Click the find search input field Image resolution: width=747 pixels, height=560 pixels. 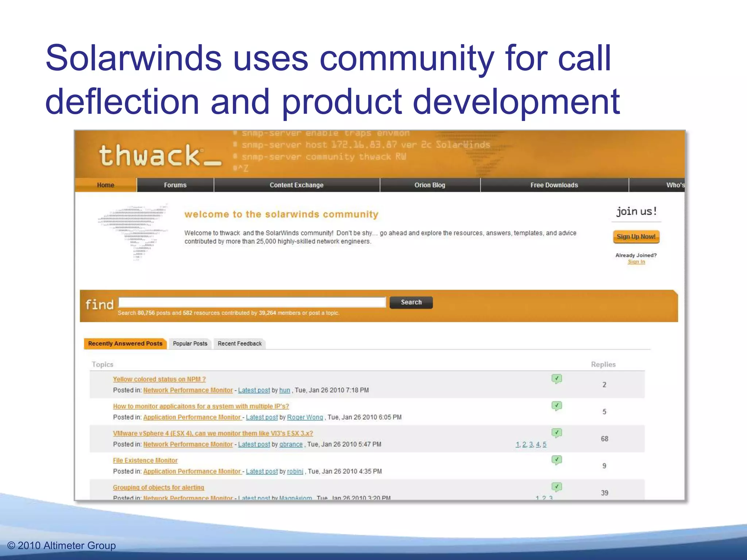point(252,302)
